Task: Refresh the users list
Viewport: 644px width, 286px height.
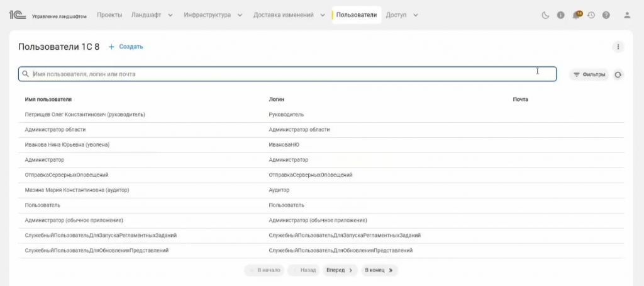Action: 618,74
